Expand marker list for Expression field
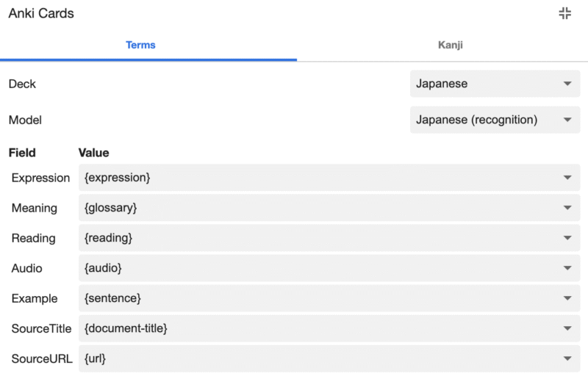 coord(567,178)
